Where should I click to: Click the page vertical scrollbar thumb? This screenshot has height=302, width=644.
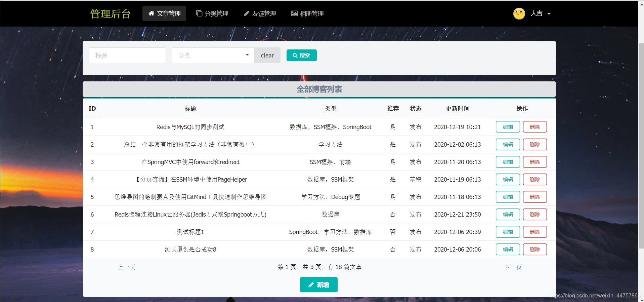coord(641,146)
